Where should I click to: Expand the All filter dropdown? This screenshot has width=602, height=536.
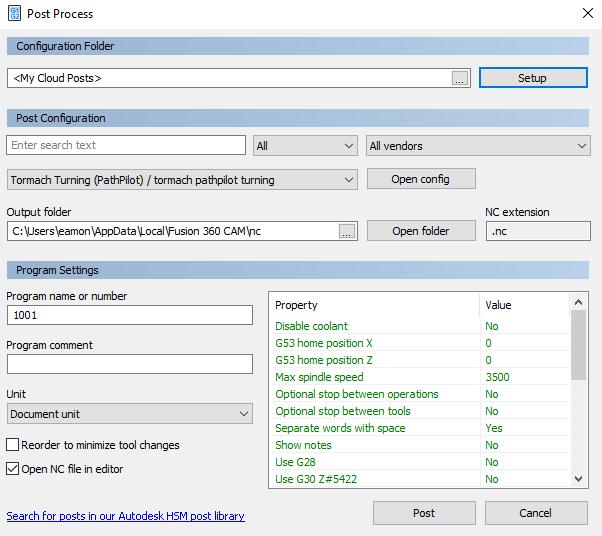305,146
